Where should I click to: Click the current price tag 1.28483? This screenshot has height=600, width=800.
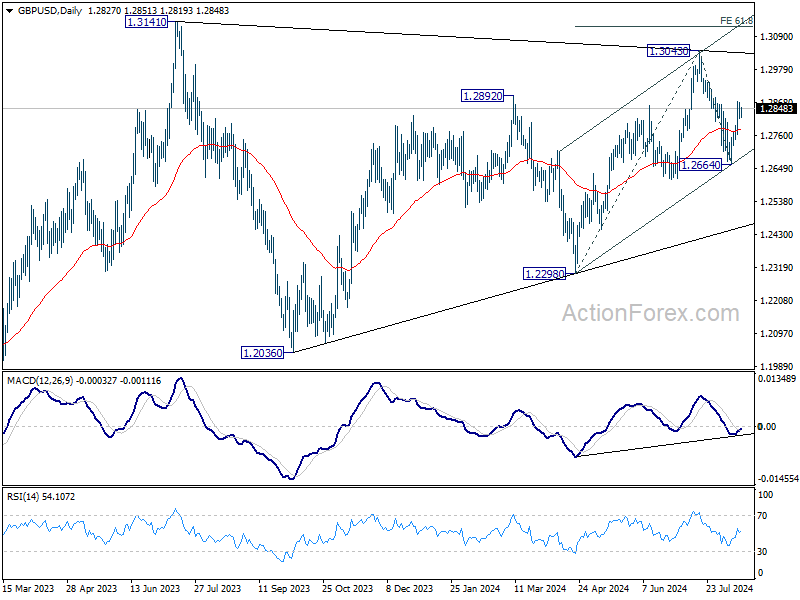(x=777, y=108)
